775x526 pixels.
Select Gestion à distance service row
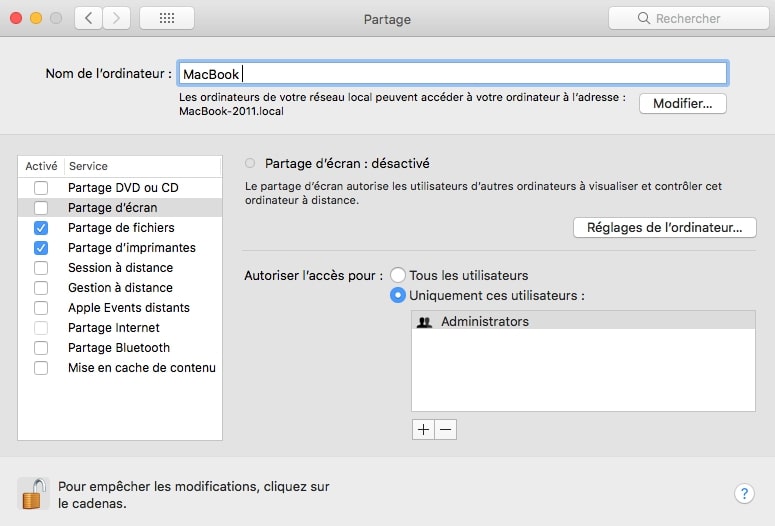pyautogui.click(x=120, y=288)
